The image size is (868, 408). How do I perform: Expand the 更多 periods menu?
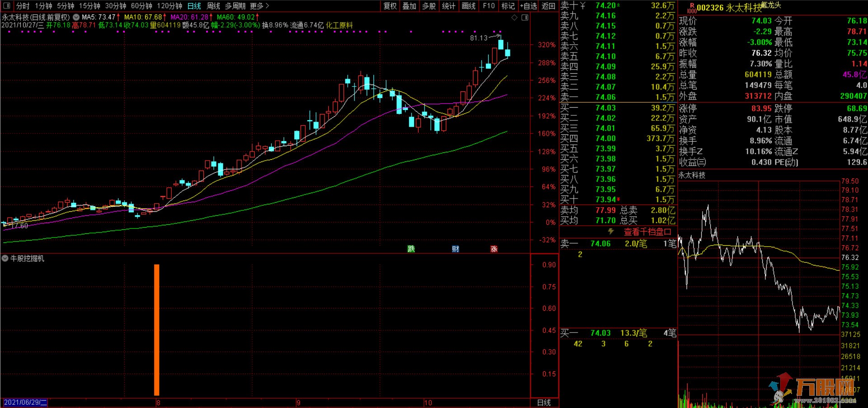(259, 6)
